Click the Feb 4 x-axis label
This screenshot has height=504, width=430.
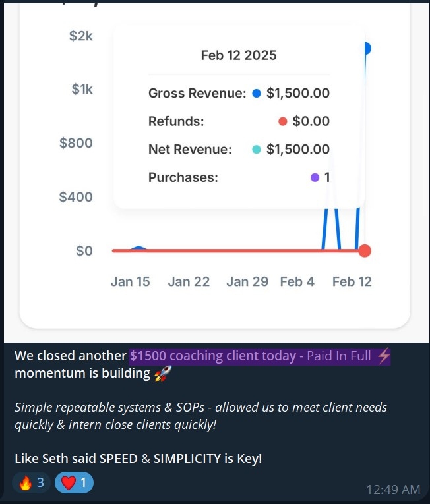tap(297, 282)
